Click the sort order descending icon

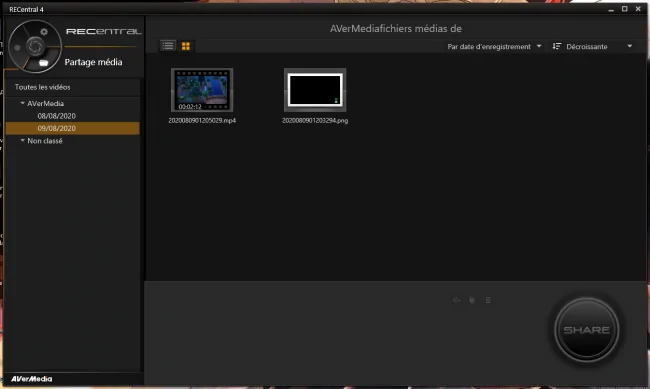(x=556, y=46)
